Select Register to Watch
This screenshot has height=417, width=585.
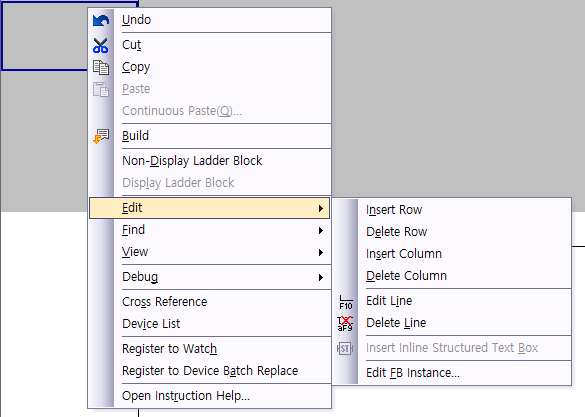[210, 349]
